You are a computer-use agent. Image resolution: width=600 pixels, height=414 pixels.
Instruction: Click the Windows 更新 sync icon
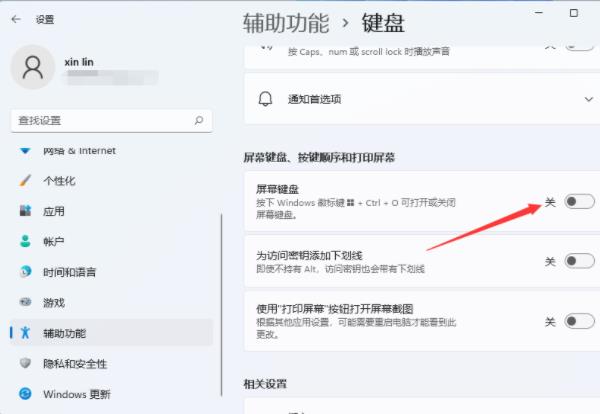coord(25,394)
